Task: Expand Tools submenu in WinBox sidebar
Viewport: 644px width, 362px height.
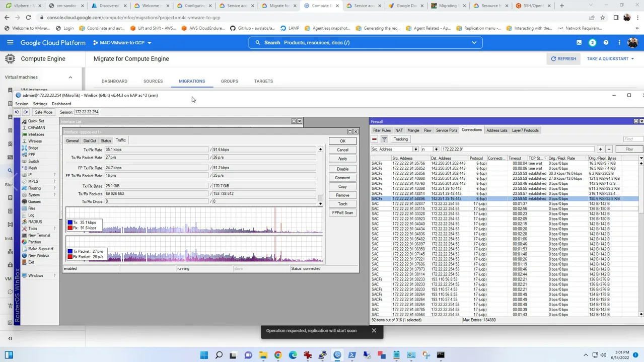Action: 55,229
